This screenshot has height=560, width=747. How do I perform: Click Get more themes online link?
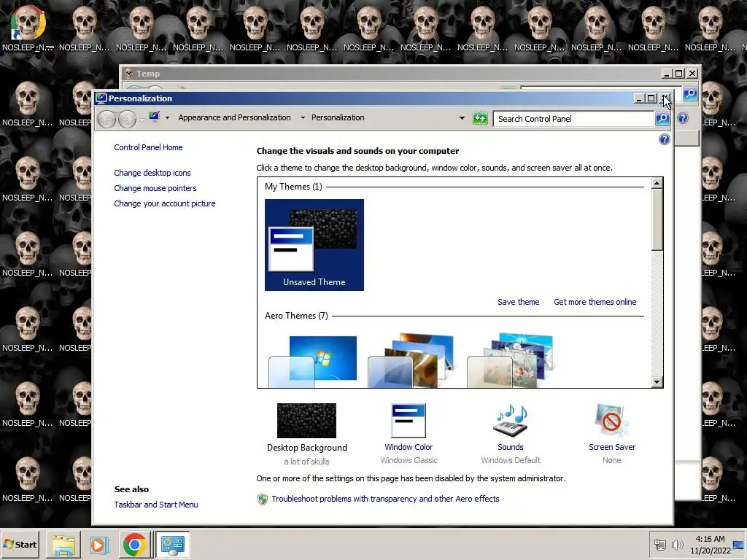pyautogui.click(x=595, y=302)
